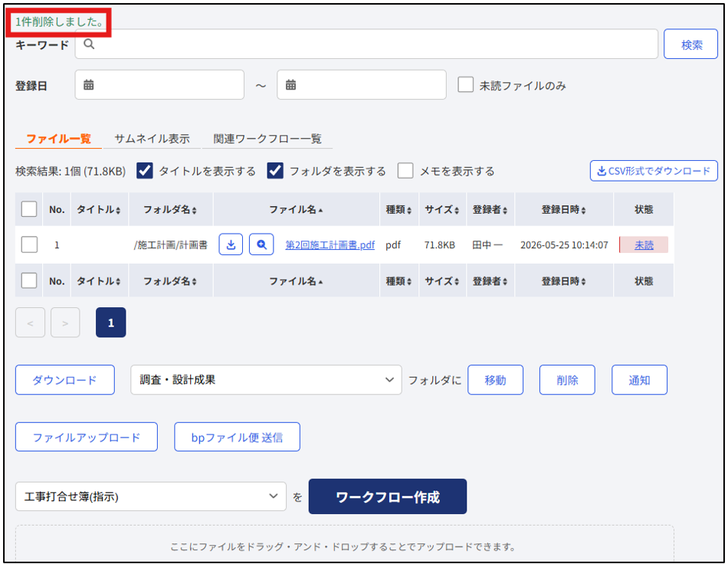
Task: Enable メモを表示する checkbox
Action: click(x=405, y=171)
